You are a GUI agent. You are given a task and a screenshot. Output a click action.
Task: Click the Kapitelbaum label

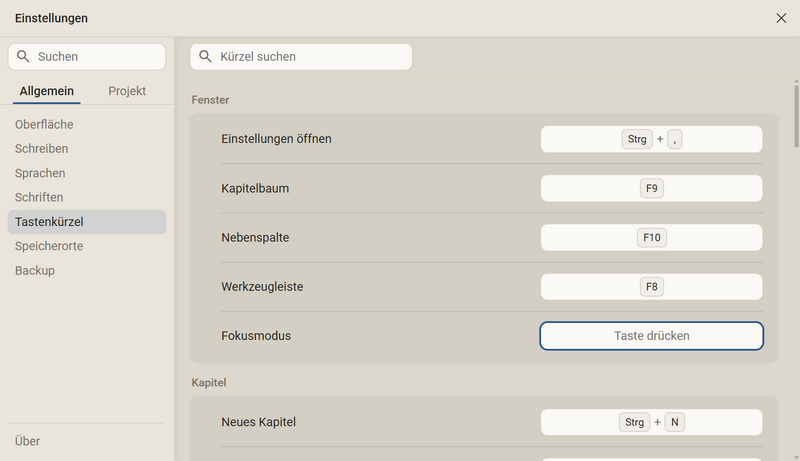[x=255, y=188]
